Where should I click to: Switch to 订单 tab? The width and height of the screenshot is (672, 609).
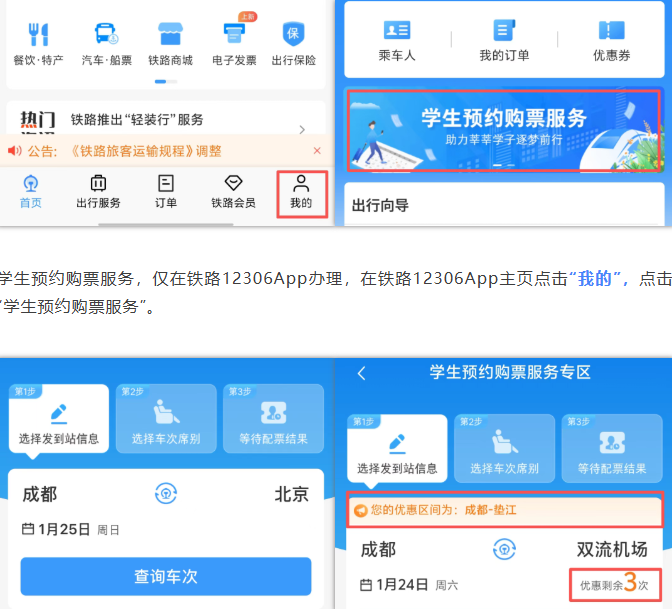pyautogui.click(x=166, y=190)
